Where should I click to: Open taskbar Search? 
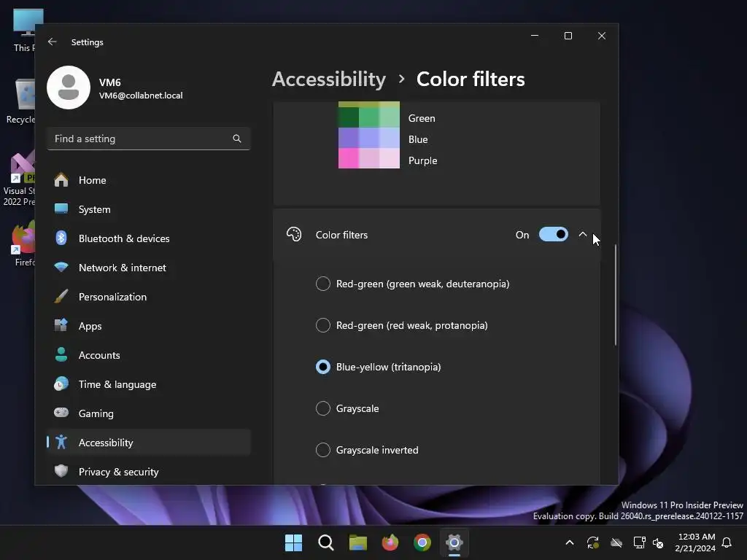pos(326,542)
